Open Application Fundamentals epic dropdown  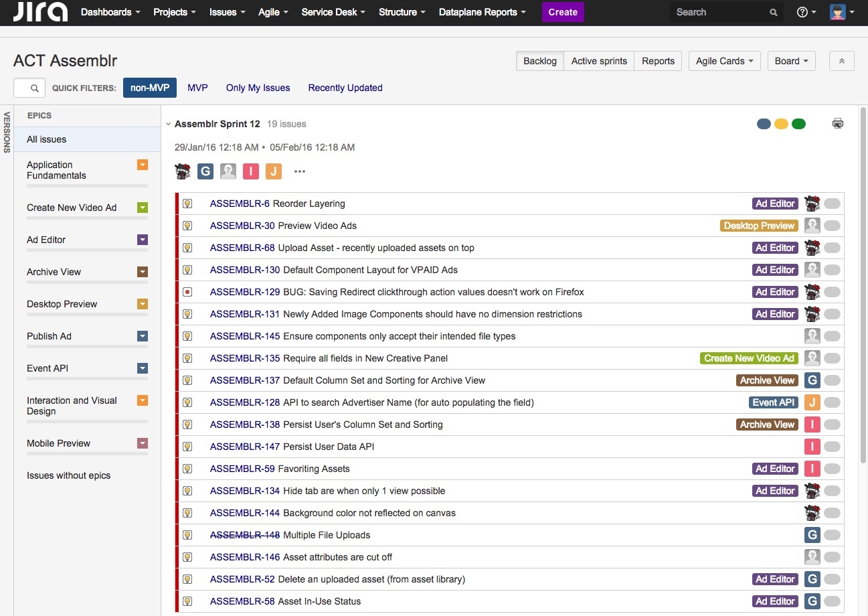coord(142,165)
